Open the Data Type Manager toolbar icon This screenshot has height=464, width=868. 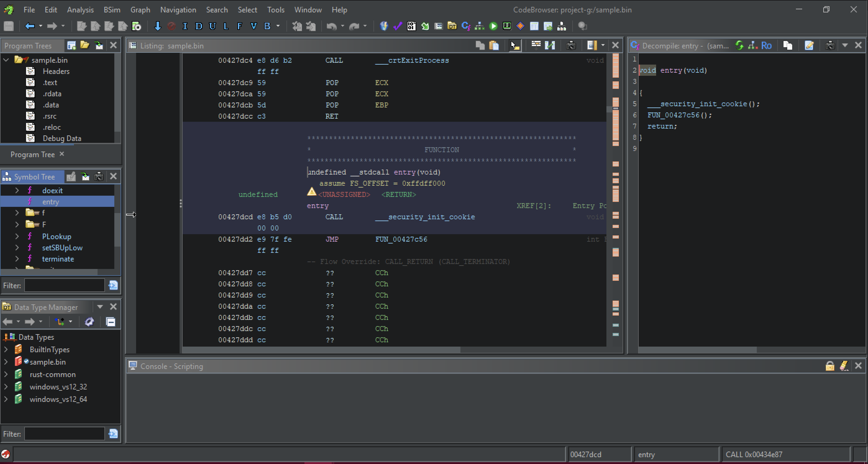point(452,26)
